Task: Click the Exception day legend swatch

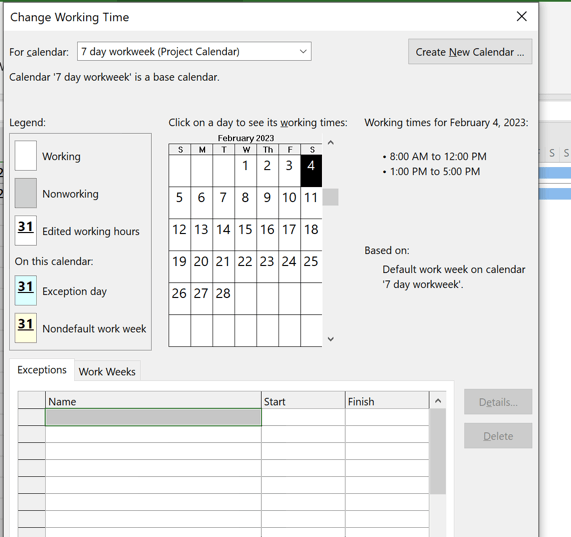Action: pos(25,290)
